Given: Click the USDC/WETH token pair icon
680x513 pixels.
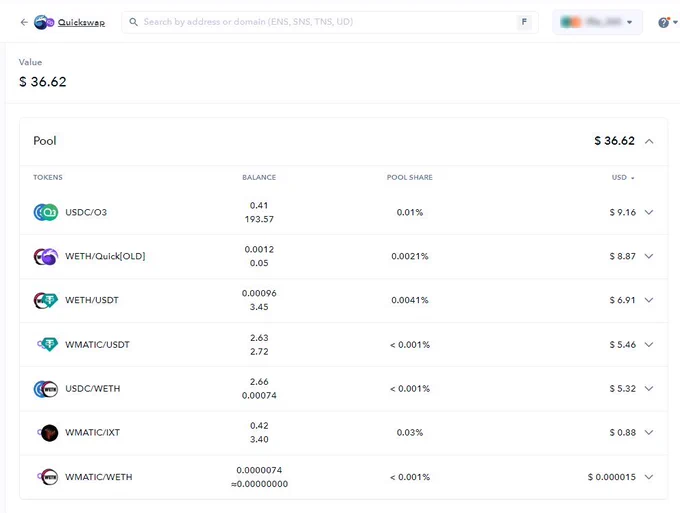Looking at the screenshot, I should click(x=46, y=389).
